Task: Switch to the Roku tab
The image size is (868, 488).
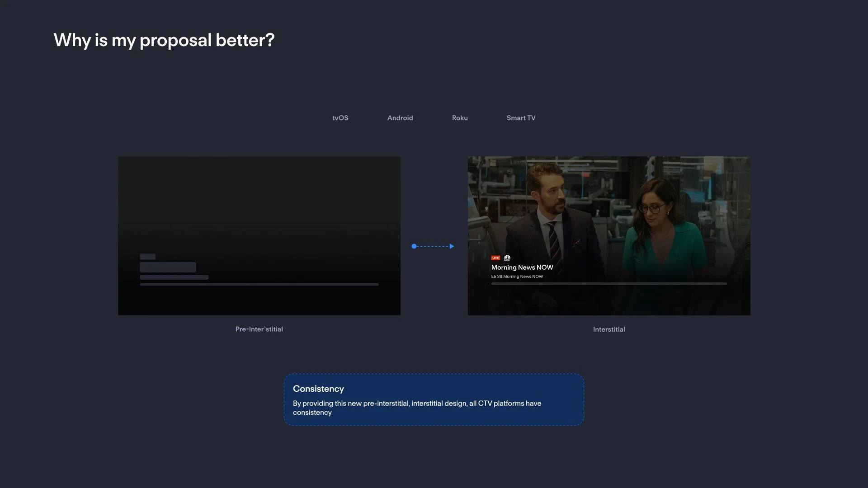Action: (x=460, y=118)
